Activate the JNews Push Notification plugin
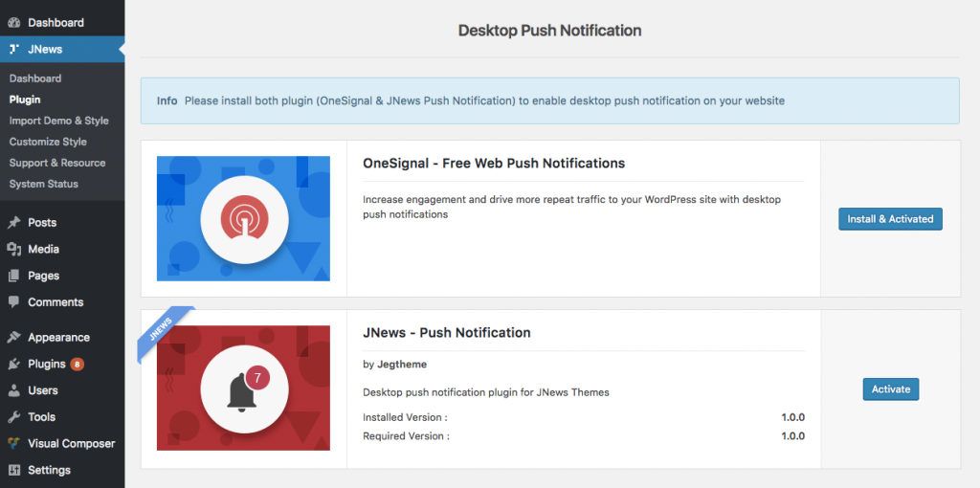 (x=890, y=389)
